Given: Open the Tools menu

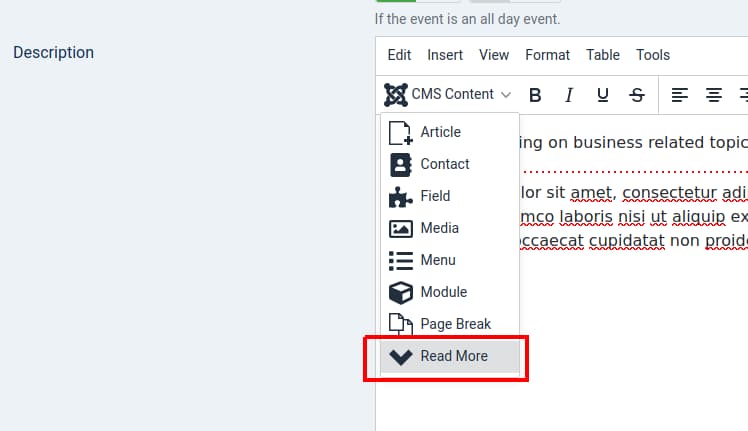Looking at the screenshot, I should pyautogui.click(x=653, y=55).
